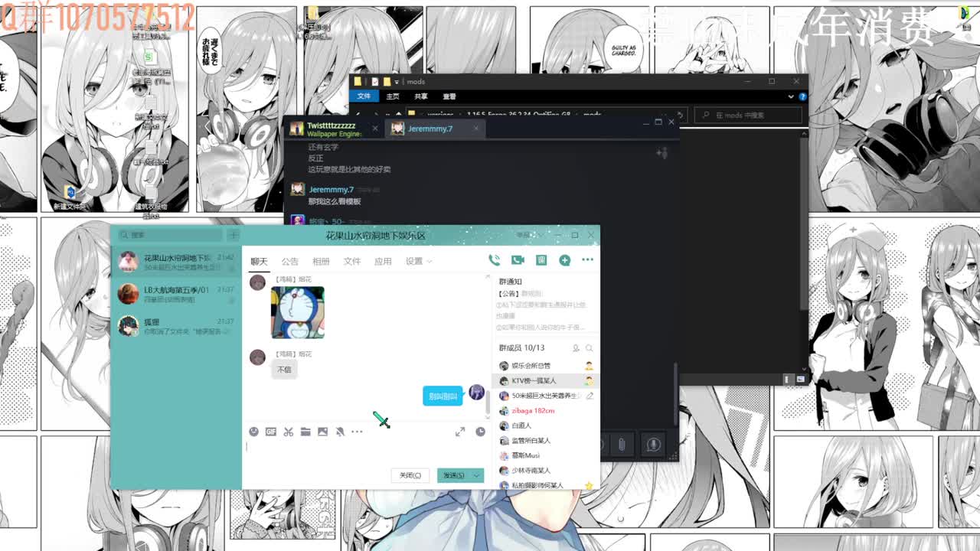Click the mods search box in Explorer
This screenshot has width=980, height=551.
point(749,115)
